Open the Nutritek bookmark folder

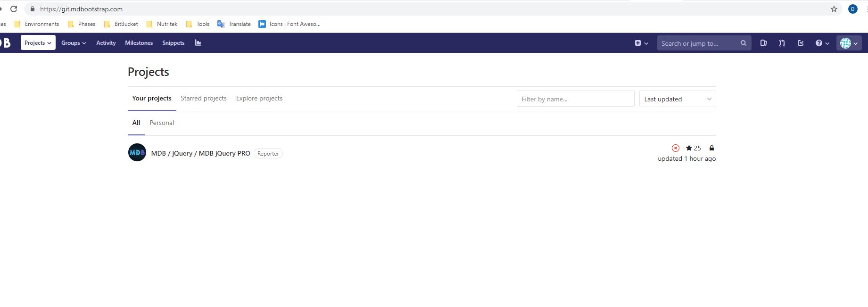(162, 24)
